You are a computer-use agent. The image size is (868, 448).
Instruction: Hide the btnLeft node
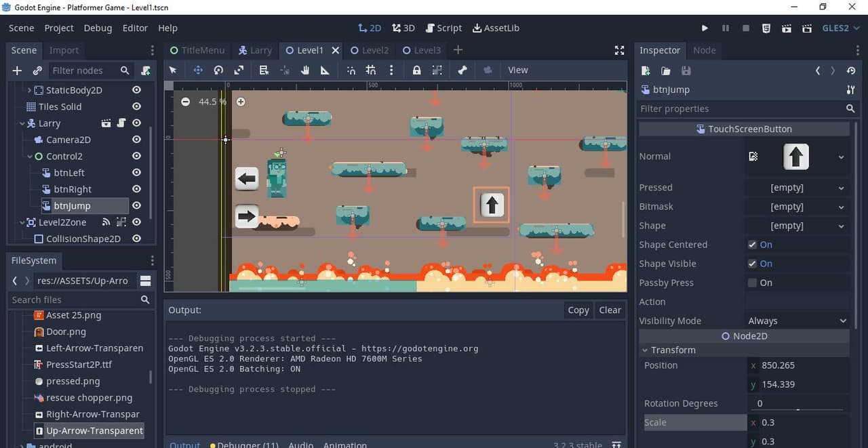coord(136,172)
